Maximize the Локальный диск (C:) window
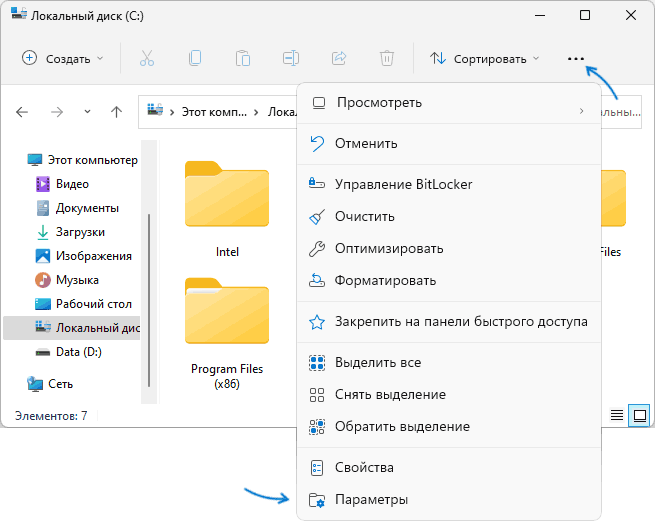Image resolution: width=655 pixels, height=521 pixels. click(x=585, y=15)
